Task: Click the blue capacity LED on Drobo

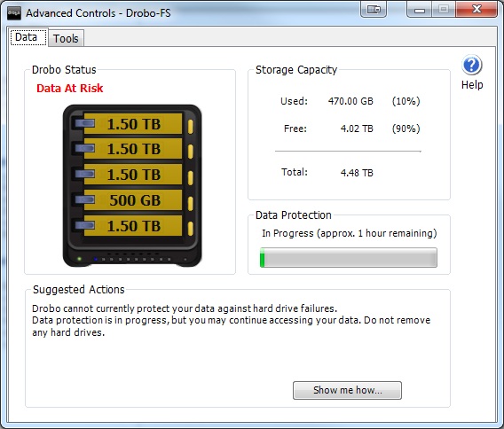Action: click(x=96, y=259)
